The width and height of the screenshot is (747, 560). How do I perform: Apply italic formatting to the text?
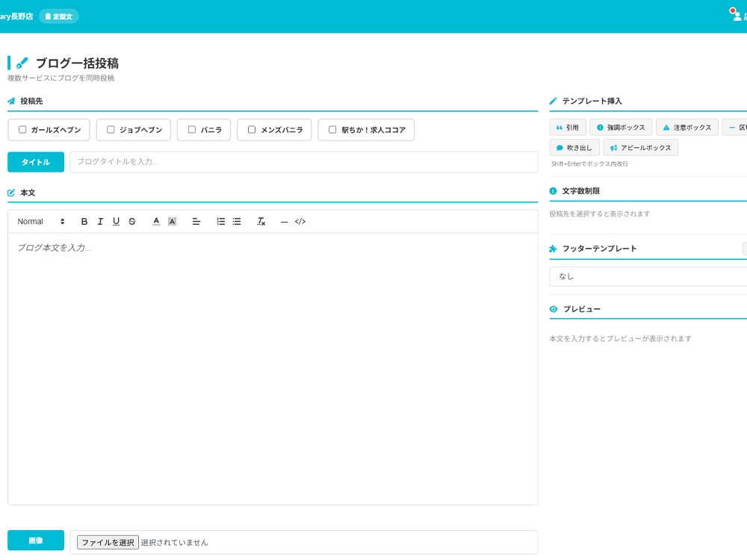point(100,222)
